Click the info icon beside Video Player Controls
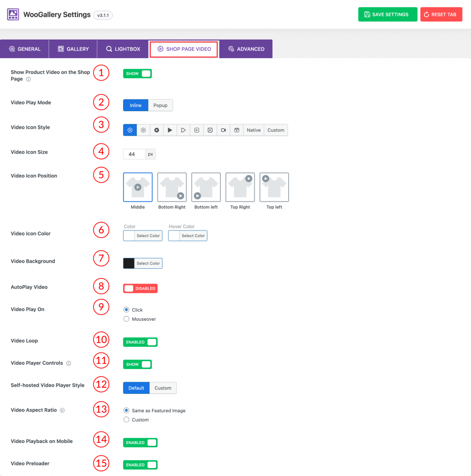Screen dimensions: 471x476 coord(69,364)
